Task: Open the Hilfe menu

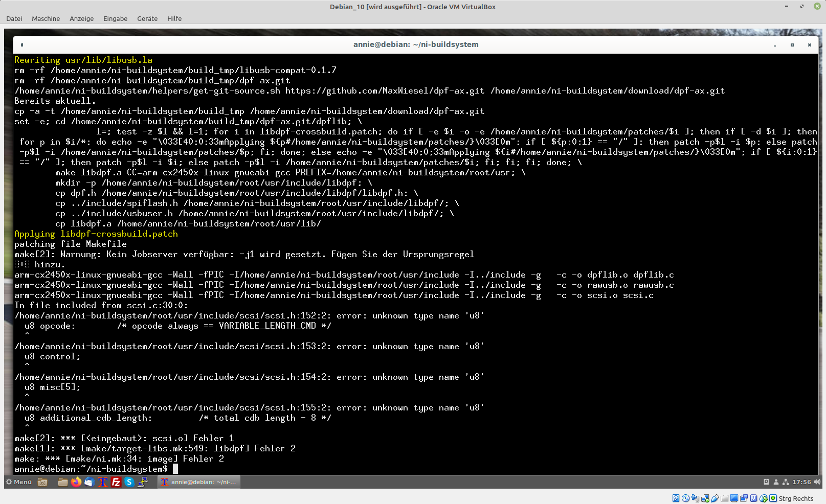Action: pos(174,18)
